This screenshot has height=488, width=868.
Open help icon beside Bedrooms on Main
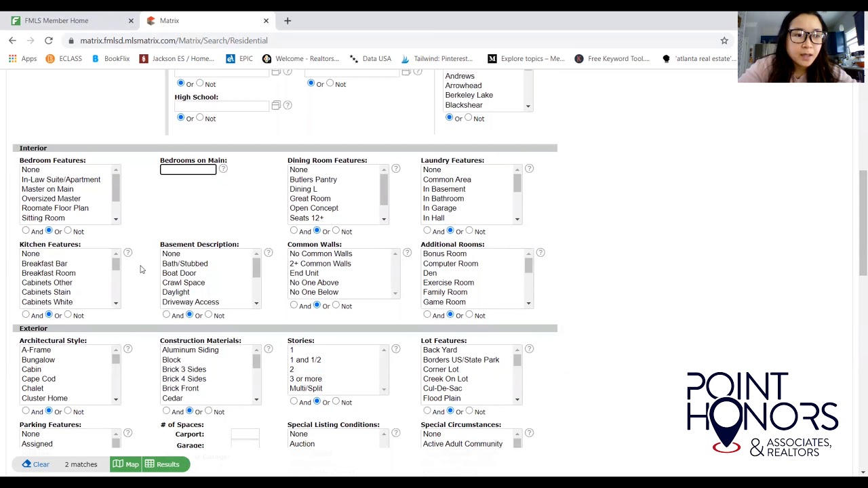223,169
